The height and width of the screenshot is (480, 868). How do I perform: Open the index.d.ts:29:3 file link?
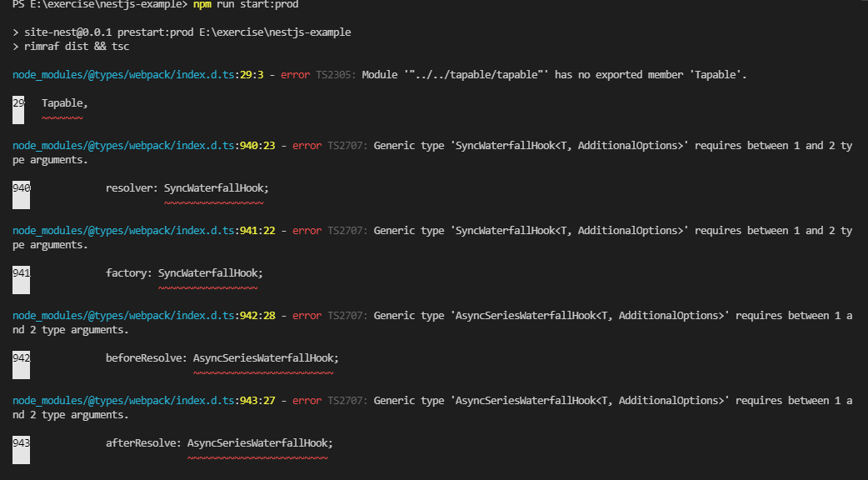[x=137, y=75]
